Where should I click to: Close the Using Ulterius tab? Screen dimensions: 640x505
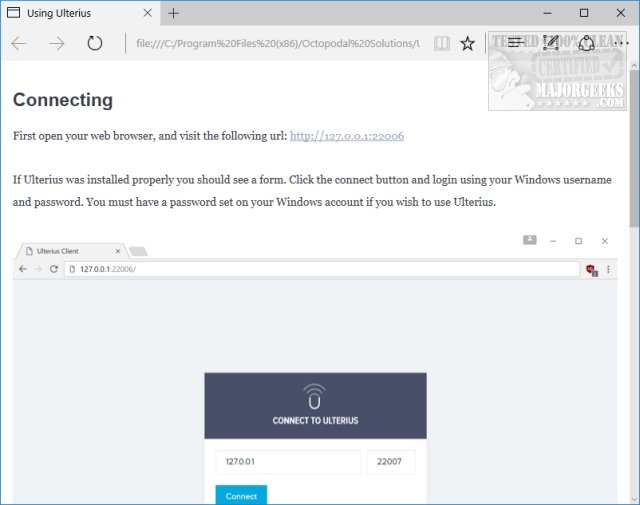[147, 13]
